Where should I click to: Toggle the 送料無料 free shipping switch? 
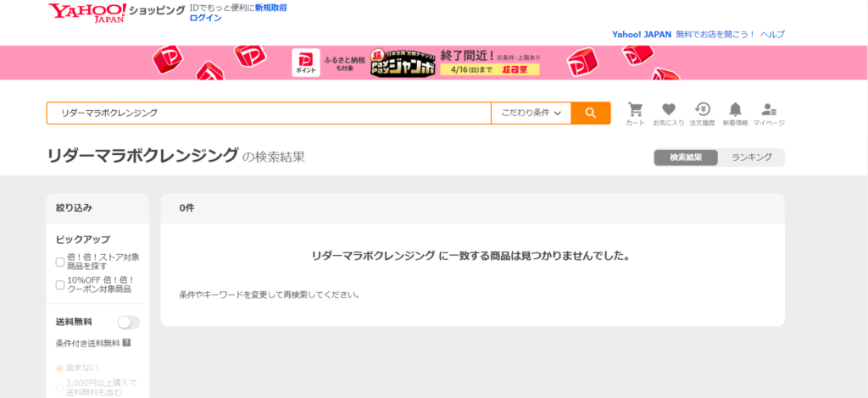coord(128,322)
